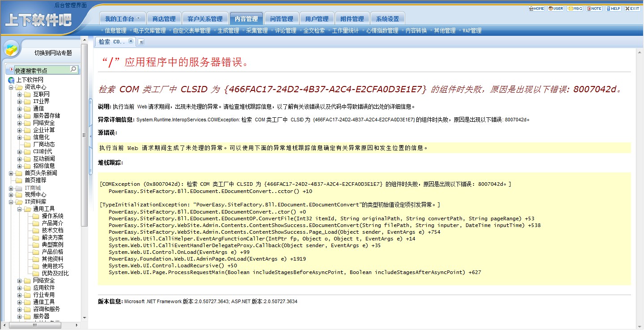
Task: Click the sidebar horizontal scrollbar thumb
Action: (x=47, y=326)
